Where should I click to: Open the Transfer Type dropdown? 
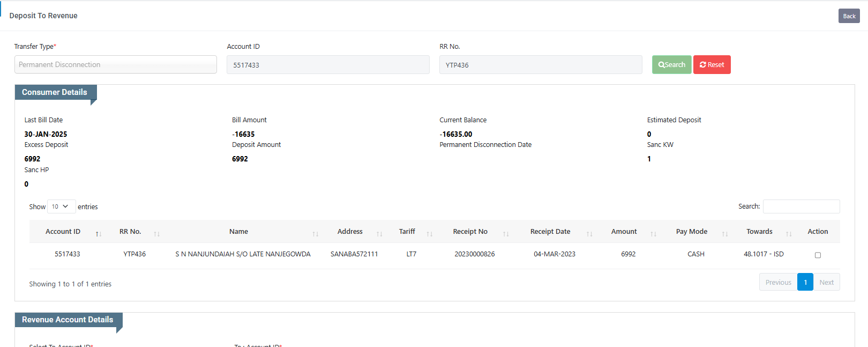click(x=115, y=64)
